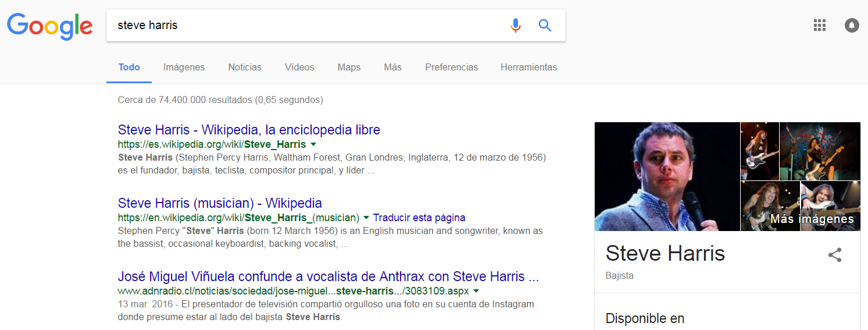Open dropdown arrow beside adnradio.cl URL
The image size is (868, 330).
point(476,290)
